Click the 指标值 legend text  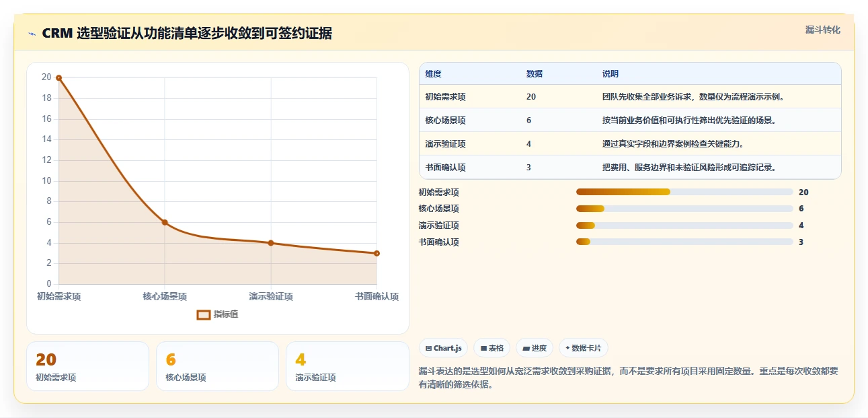click(226, 314)
